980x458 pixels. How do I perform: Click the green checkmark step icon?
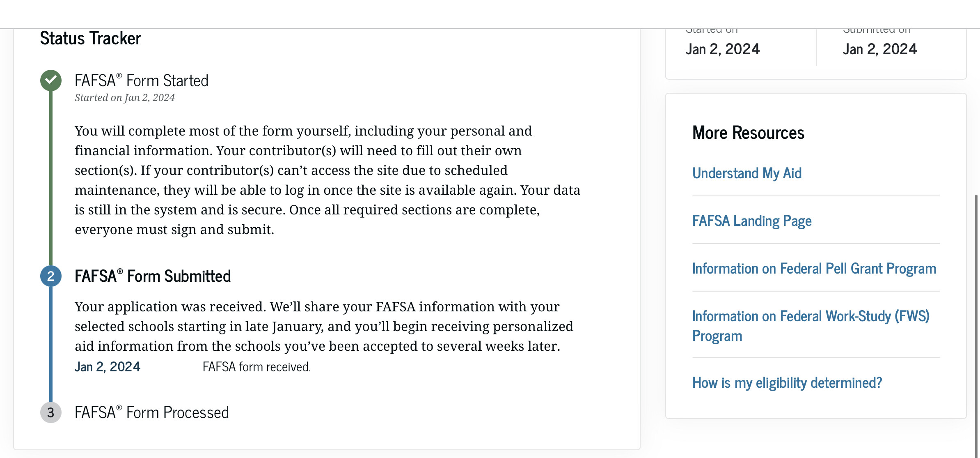[x=51, y=81]
